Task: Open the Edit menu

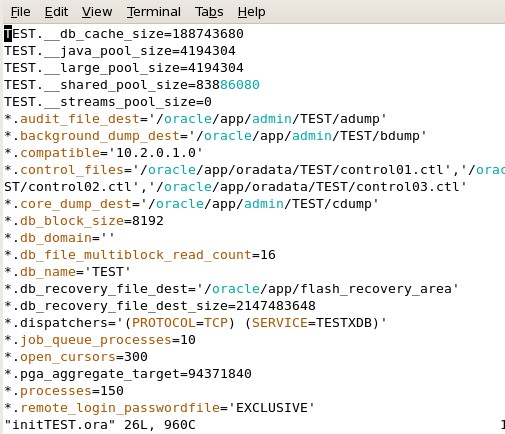Action: click(56, 12)
